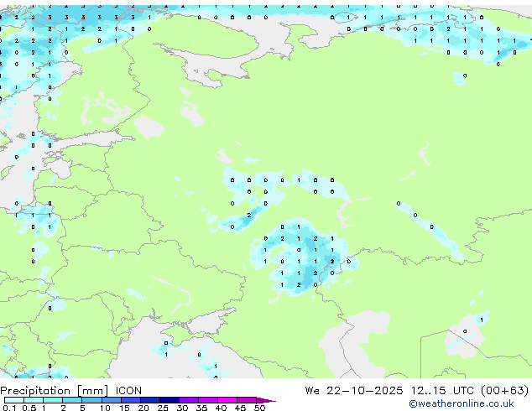Image resolution: width=532 pixels, height=411 pixels.
Task: Click the legend label '45'
Action: tap(240, 408)
